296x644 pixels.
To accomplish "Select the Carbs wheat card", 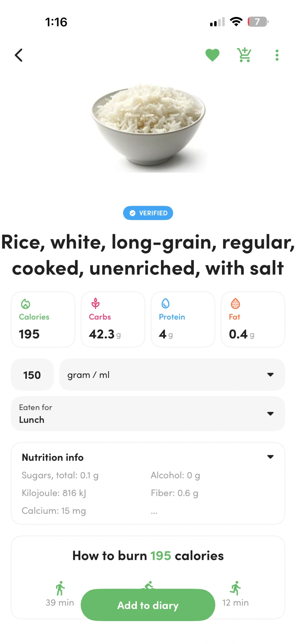I will coord(113,319).
